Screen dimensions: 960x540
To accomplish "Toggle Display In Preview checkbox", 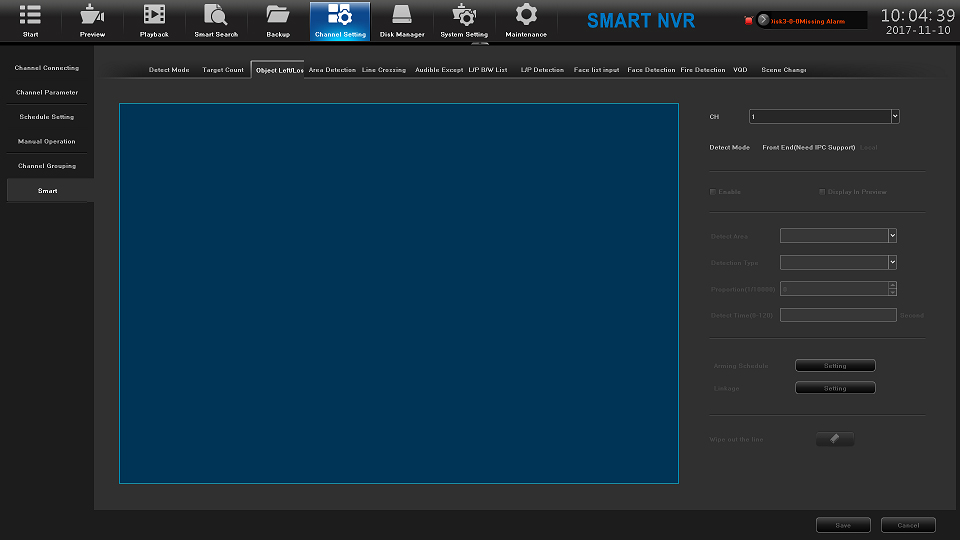I will (x=822, y=192).
